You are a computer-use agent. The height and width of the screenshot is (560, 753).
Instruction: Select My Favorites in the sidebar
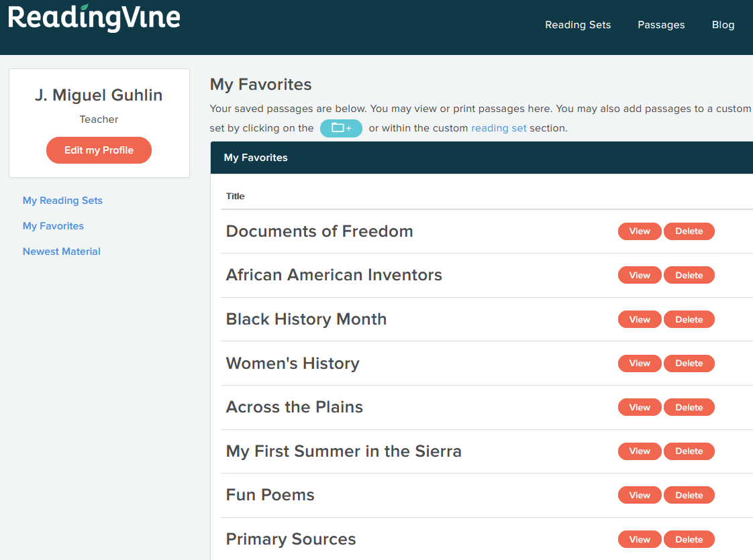coord(53,226)
